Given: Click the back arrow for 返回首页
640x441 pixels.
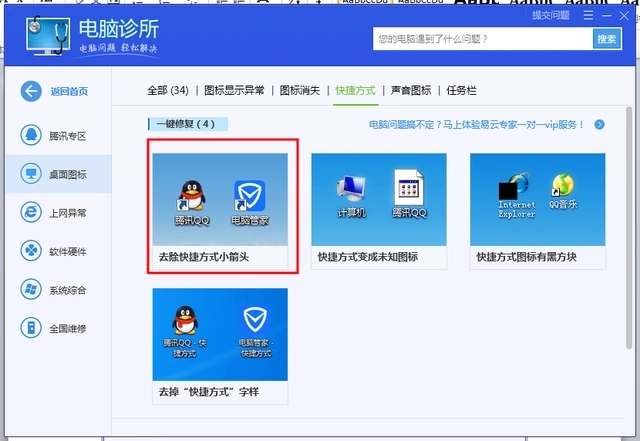Looking at the screenshot, I should [32, 91].
